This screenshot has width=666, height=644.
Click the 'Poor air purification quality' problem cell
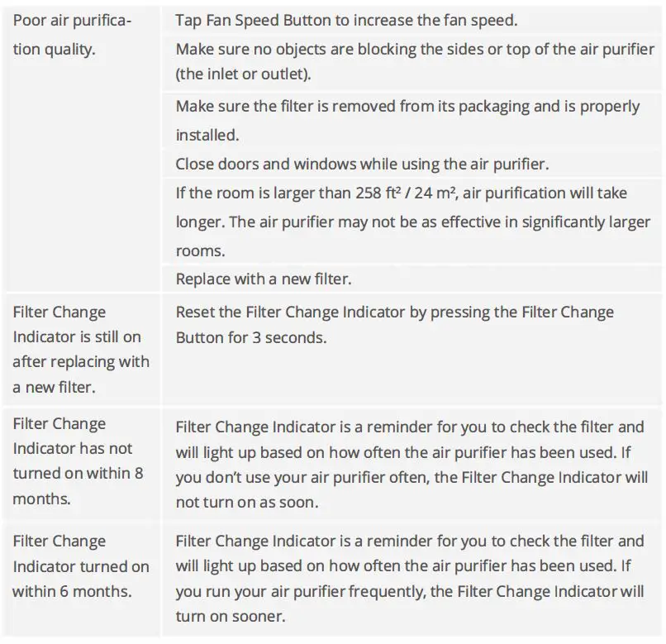pyautogui.click(x=72, y=33)
